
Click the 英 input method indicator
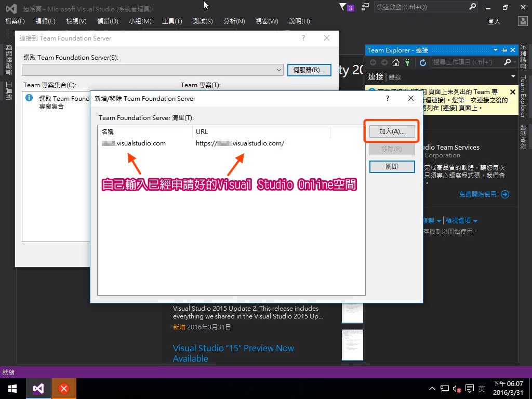coord(482,389)
